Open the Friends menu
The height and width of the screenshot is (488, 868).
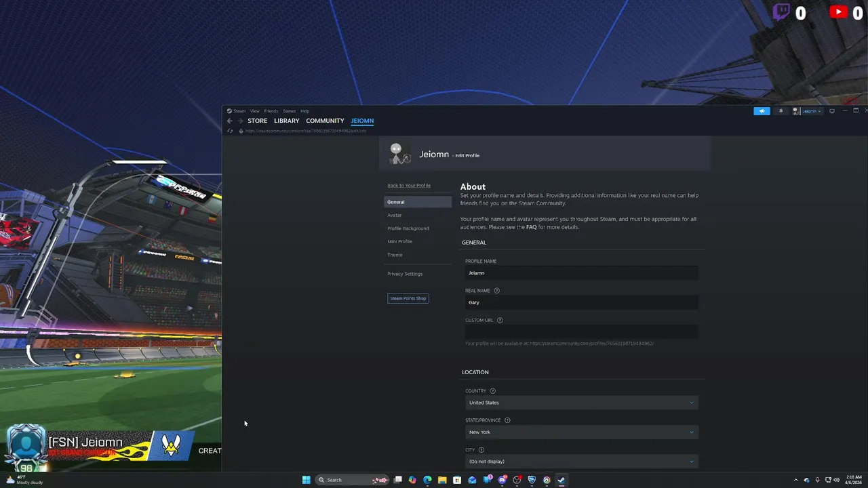pyautogui.click(x=271, y=111)
